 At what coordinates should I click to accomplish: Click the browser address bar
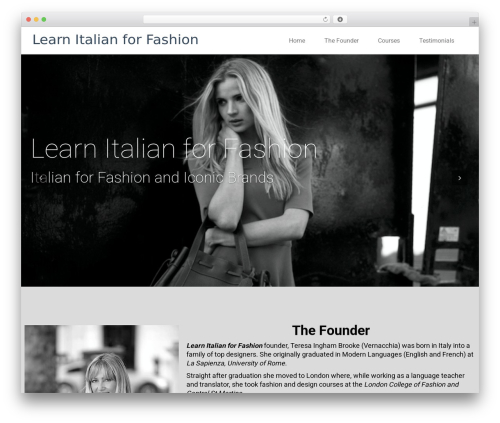237,19
